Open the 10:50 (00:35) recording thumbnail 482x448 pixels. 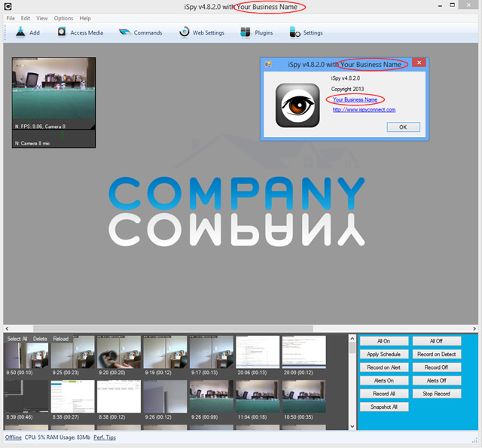click(x=304, y=396)
